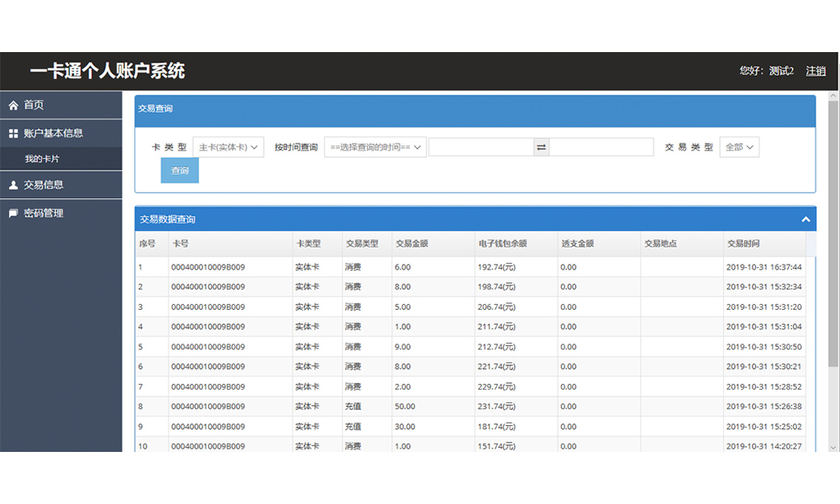Click the 交易时间 column header
This screenshot has height=504, width=840.
tap(743, 244)
